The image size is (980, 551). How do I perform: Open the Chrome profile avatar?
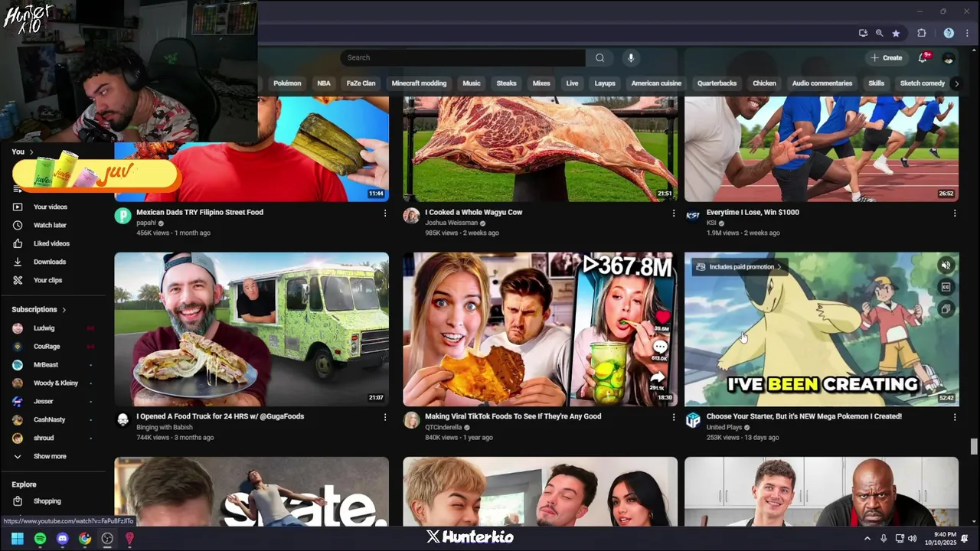949,33
